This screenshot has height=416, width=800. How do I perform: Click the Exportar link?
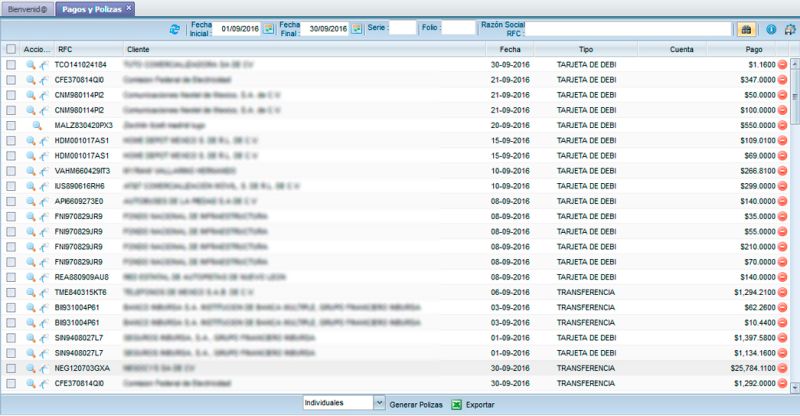[480, 404]
